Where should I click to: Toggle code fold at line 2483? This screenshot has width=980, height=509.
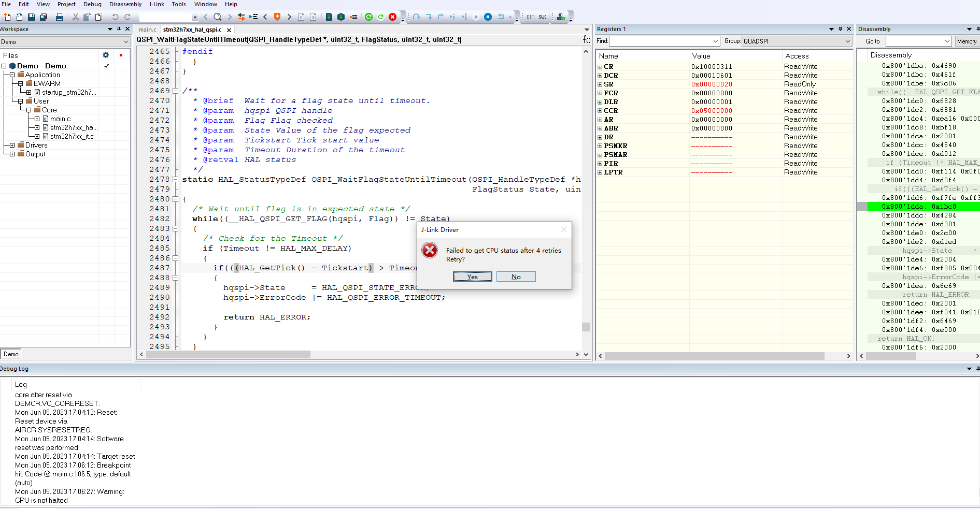point(176,228)
